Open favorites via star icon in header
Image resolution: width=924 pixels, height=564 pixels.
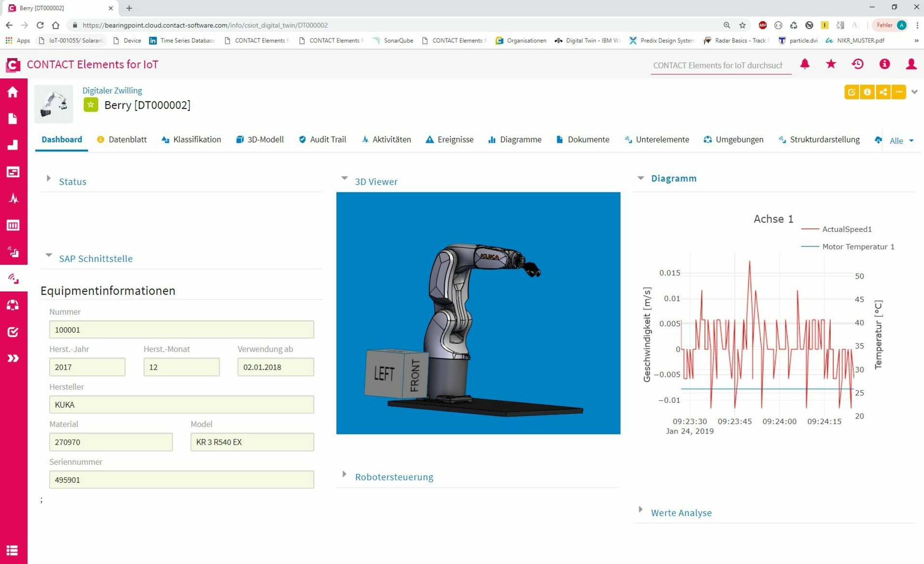831,64
